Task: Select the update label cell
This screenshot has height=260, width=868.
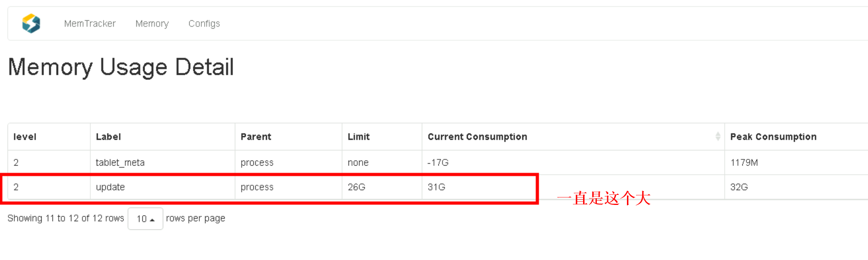Action: [x=110, y=187]
